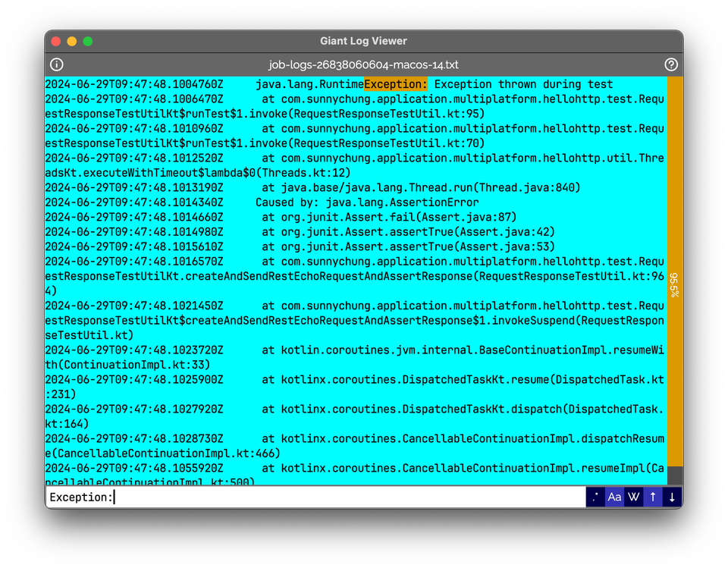The width and height of the screenshot is (728, 568).
Task: Click the highlighted "Exception:" match
Action: [x=395, y=84]
